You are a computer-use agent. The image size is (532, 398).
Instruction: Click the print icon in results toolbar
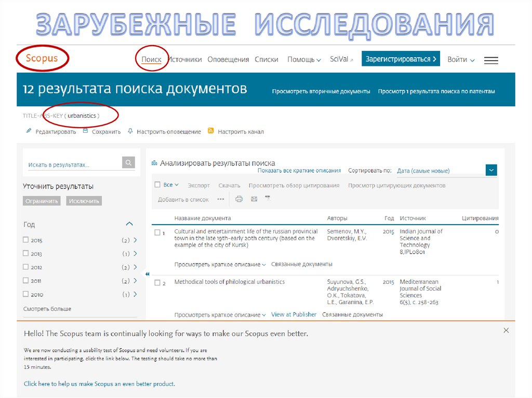coord(239,199)
